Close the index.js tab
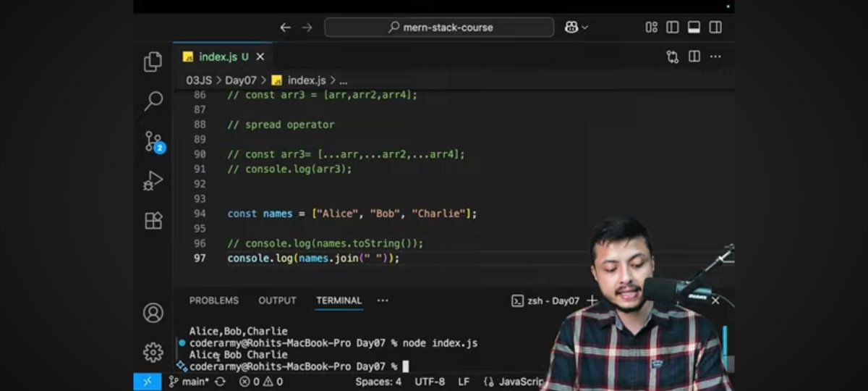Viewport: 868px width, 391px height. coord(260,56)
